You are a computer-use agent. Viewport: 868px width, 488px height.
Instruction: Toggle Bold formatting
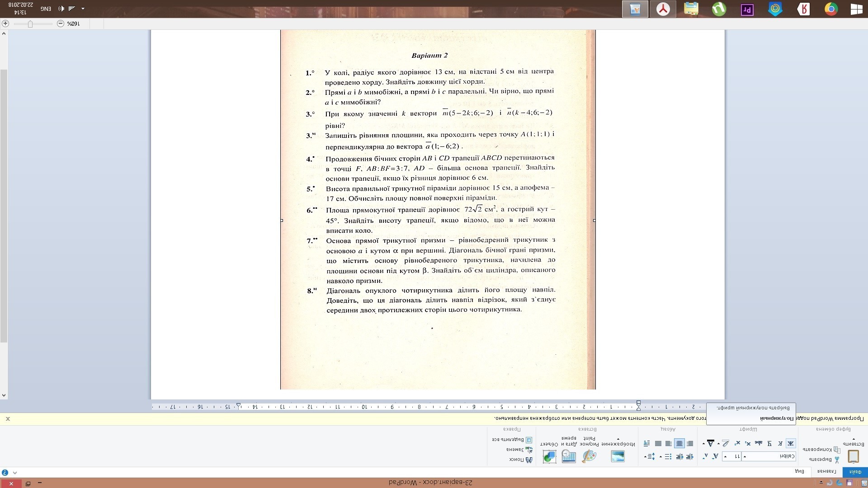click(790, 443)
